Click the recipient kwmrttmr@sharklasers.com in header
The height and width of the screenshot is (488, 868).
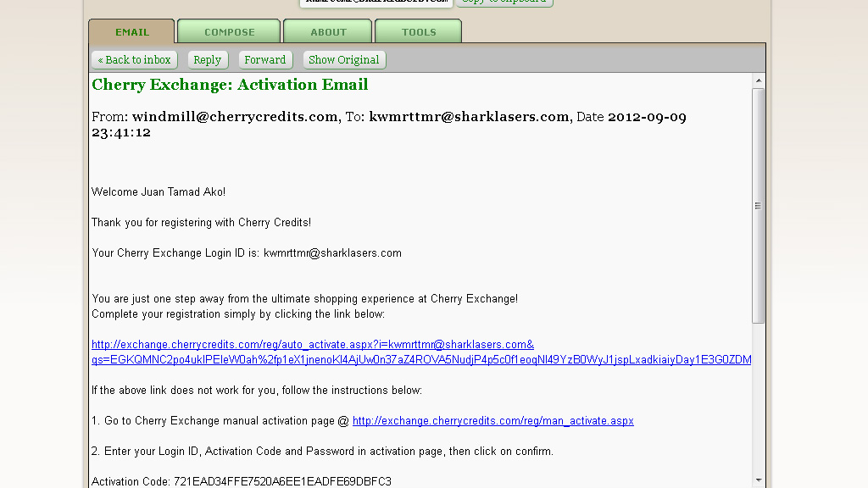pos(469,117)
